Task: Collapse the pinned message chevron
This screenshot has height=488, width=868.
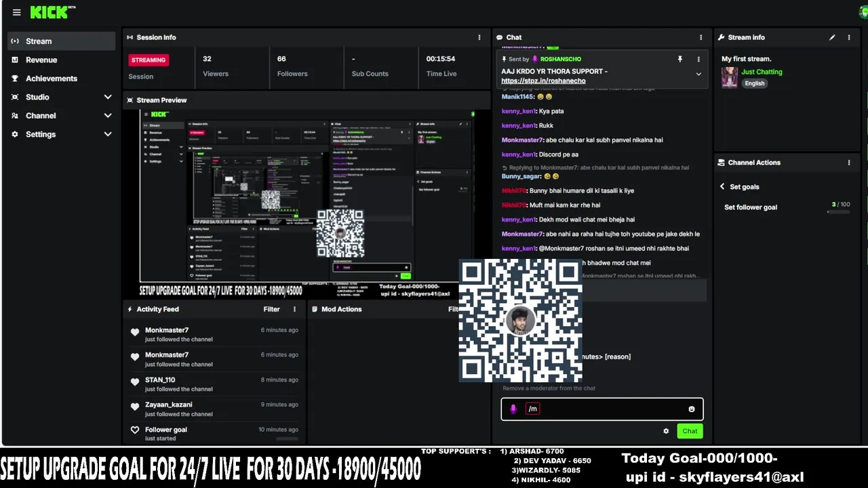Action: (x=698, y=75)
